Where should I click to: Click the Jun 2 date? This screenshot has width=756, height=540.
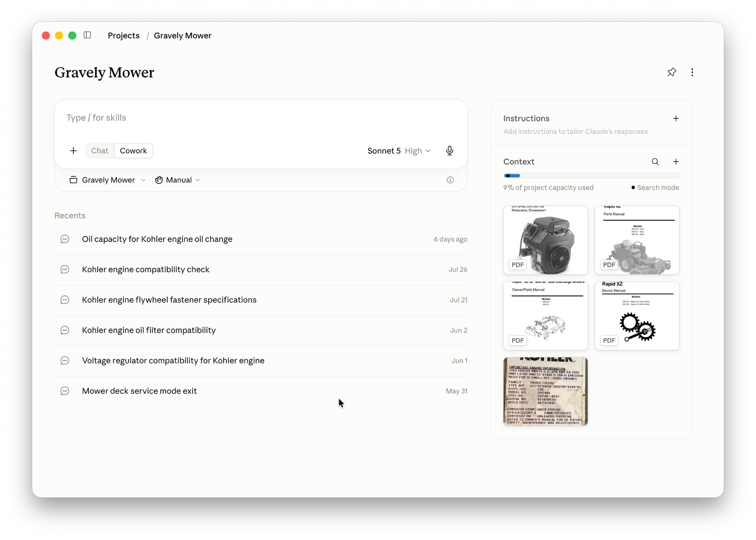pyautogui.click(x=458, y=330)
